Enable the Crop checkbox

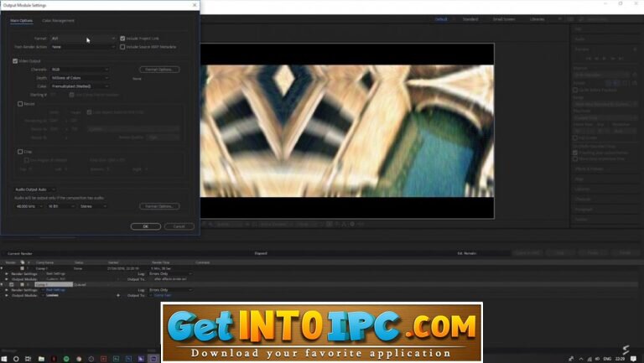(20, 152)
